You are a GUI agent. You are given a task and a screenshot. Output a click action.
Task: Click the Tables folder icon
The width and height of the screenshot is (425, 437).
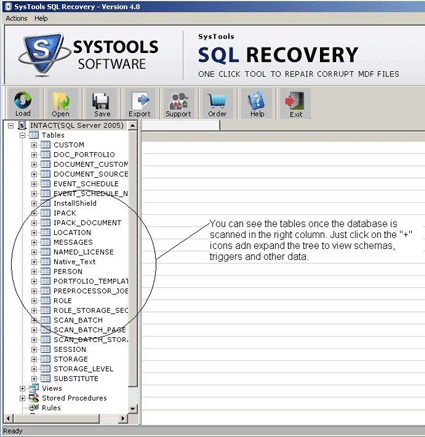[34, 135]
